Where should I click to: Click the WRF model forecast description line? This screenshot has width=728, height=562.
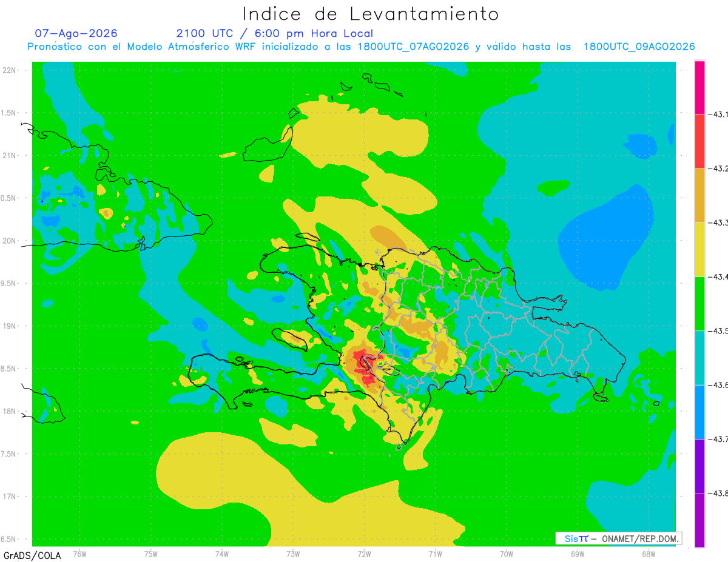tap(361, 47)
